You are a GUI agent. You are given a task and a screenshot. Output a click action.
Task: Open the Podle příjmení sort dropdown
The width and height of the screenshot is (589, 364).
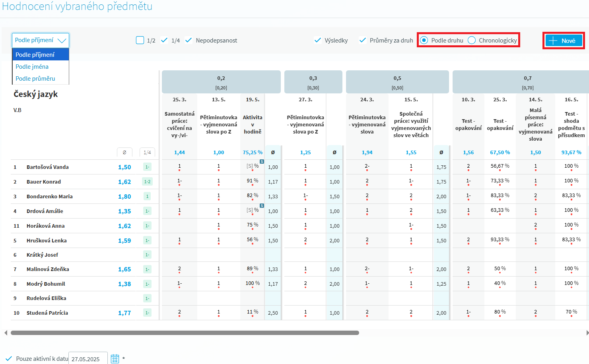pyautogui.click(x=41, y=40)
